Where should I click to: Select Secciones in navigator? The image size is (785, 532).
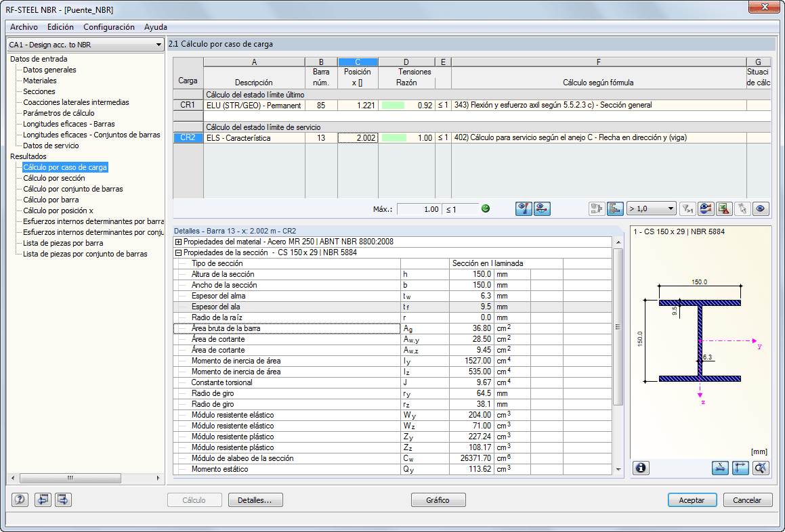[39, 91]
